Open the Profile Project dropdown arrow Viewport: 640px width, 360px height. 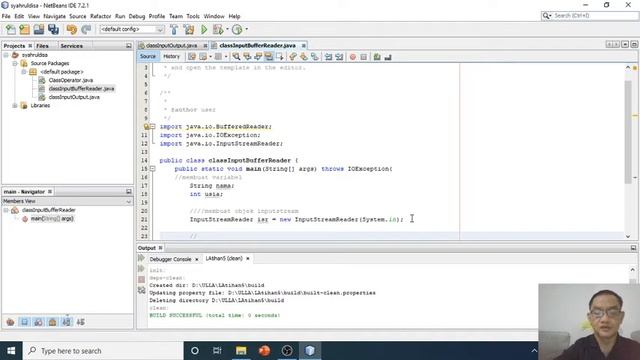tap(246, 29)
